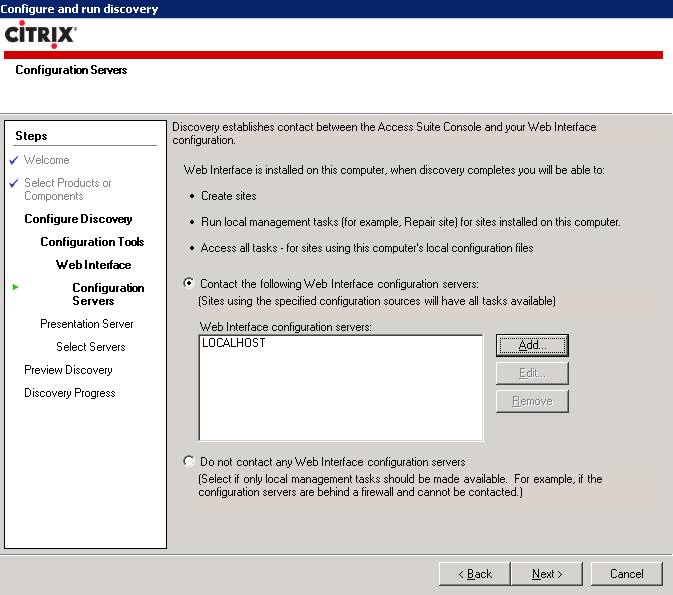Select Contact the following Web Interface configuration servers
The width and height of the screenshot is (673, 595).
[188, 283]
